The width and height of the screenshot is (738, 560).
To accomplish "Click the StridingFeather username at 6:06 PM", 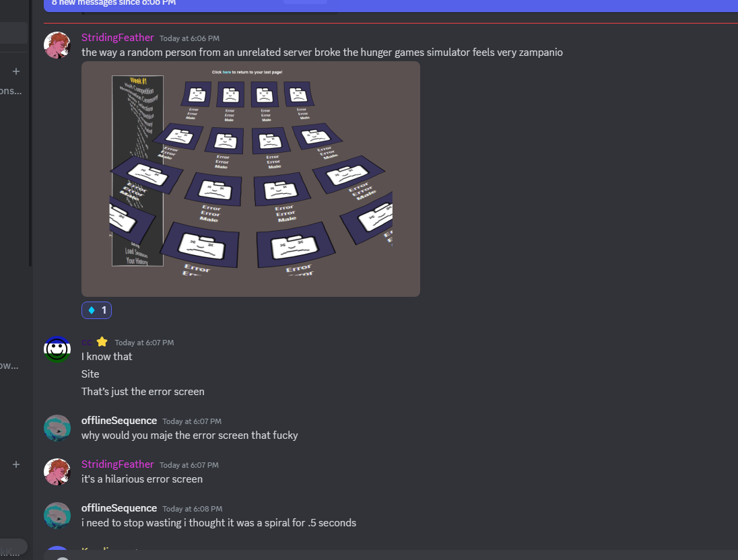I will click(118, 38).
